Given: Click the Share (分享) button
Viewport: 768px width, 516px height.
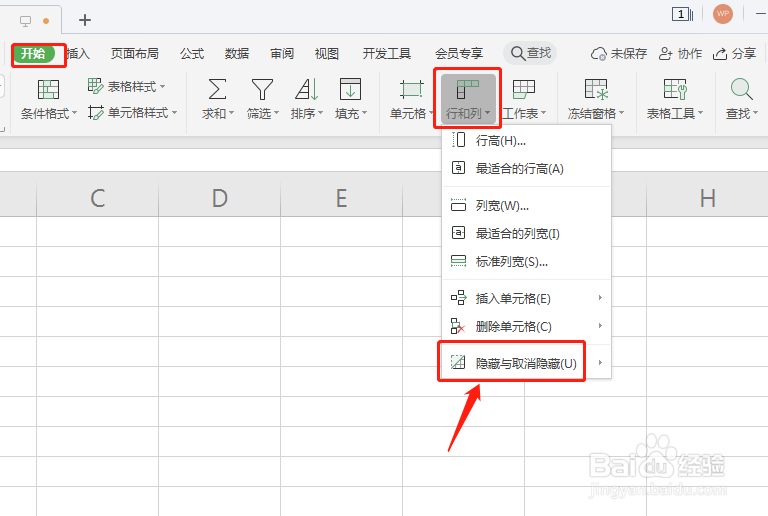Looking at the screenshot, I should click(734, 53).
